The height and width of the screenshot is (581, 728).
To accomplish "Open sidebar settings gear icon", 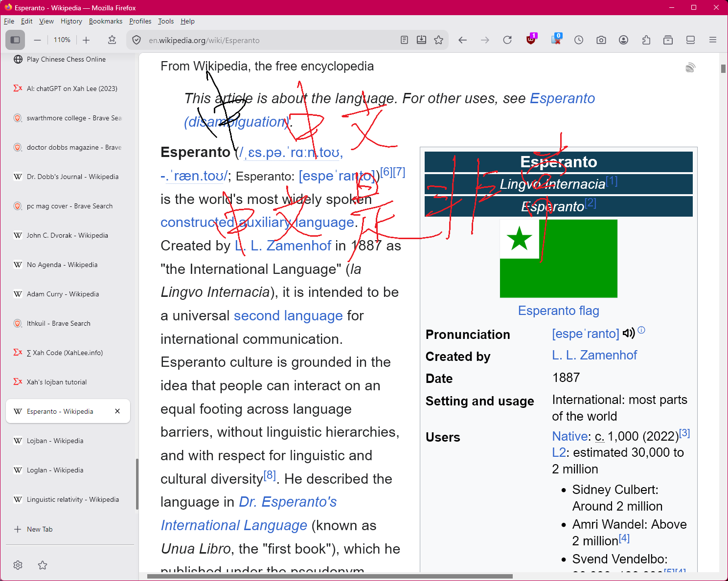I will (18, 565).
